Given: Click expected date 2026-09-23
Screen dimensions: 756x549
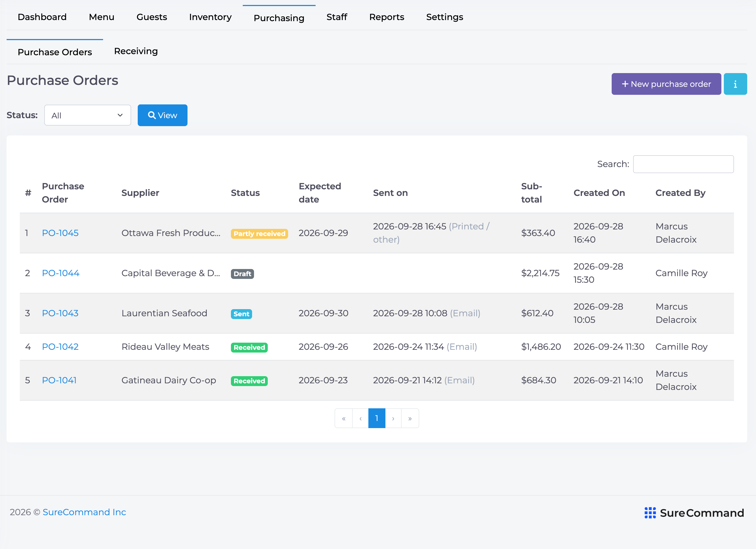Looking at the screenshot, I should click(x=323, y=380).
